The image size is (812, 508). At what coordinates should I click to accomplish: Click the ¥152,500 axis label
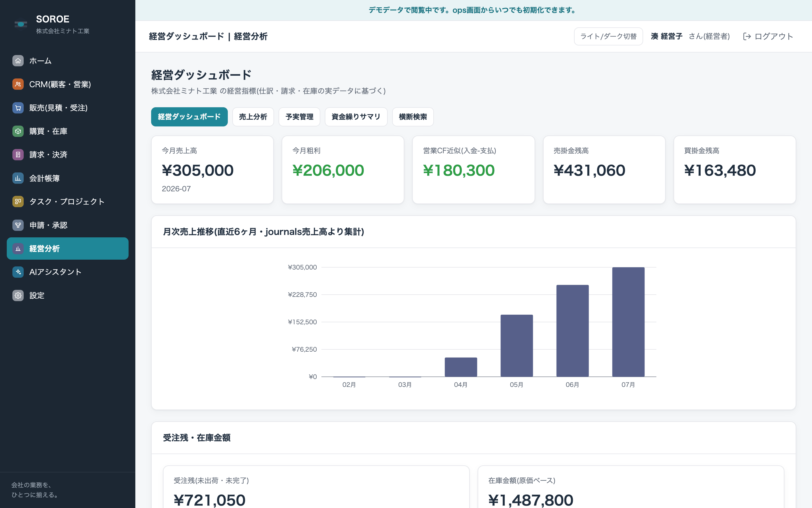click(302, 322)
